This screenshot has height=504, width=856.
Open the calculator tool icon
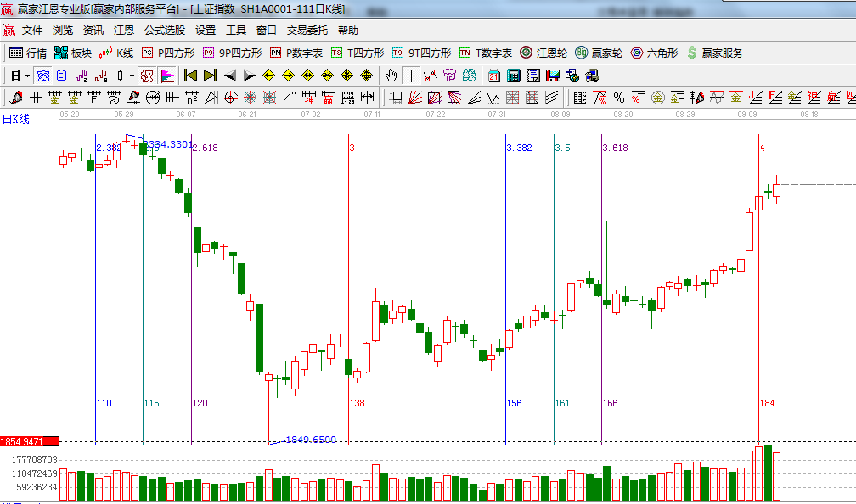coord(513,76)
